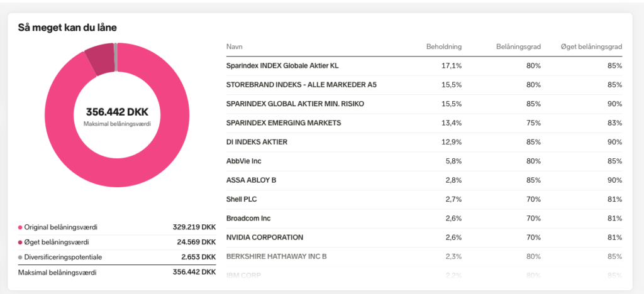Open SPARINDEX EMERGING MARKETS fund
Screen dimensions: 644x294
284,123
